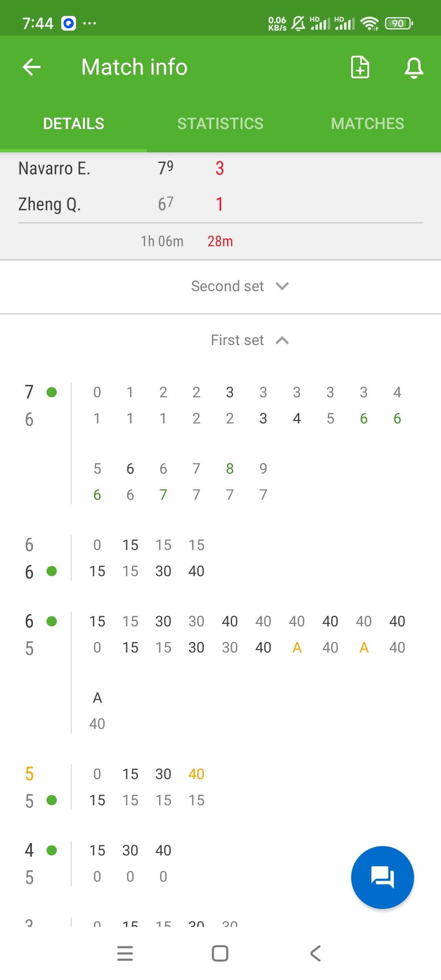441x980 pixels.
Task: Tap the Android home square button
Action: (x=220, y=953)
